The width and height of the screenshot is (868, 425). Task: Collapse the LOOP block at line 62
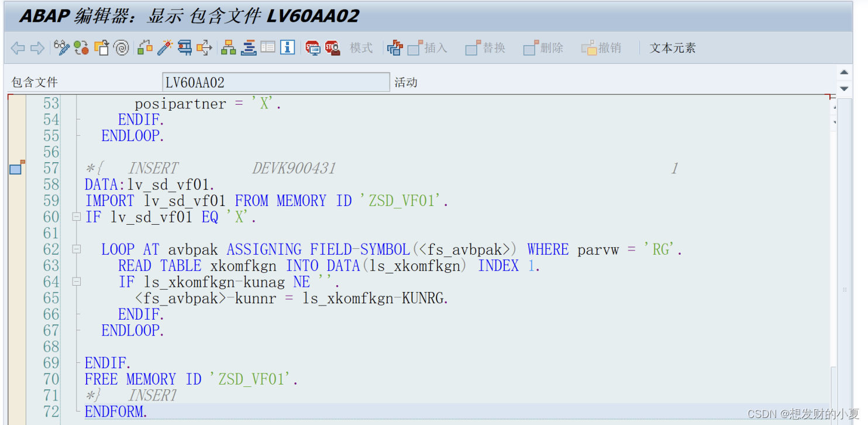click(x=77, y=249)
